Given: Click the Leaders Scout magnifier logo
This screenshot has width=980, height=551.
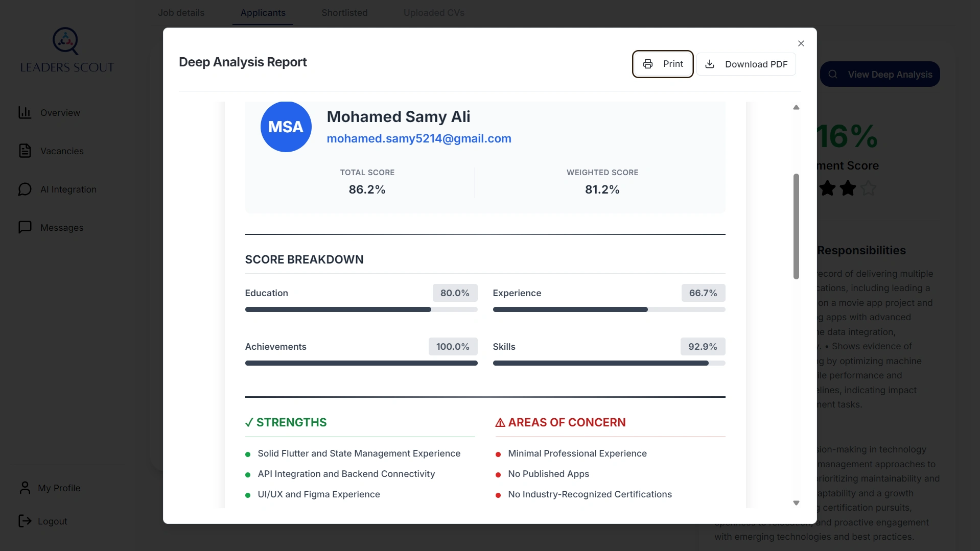Looking at the screenshot, I should (x=65, y=41).
